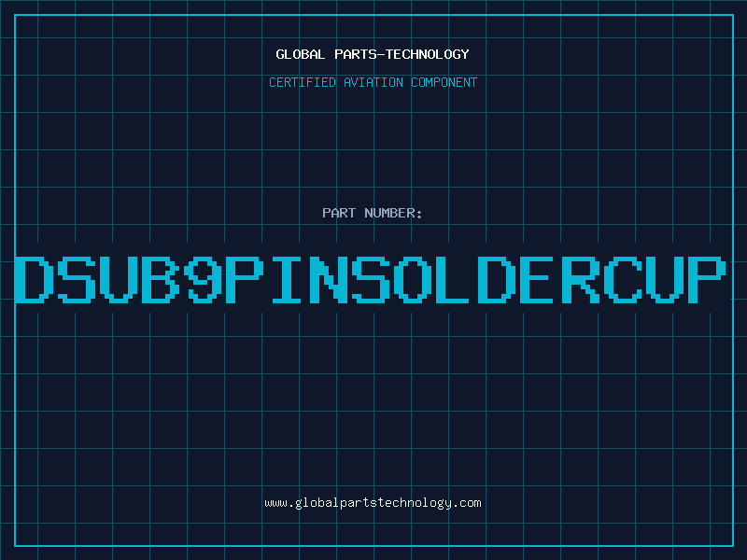Click the CERTIFIED AVIATION COMPONENT subtitle
Screen dimensions: 747x560
[373, 82]
